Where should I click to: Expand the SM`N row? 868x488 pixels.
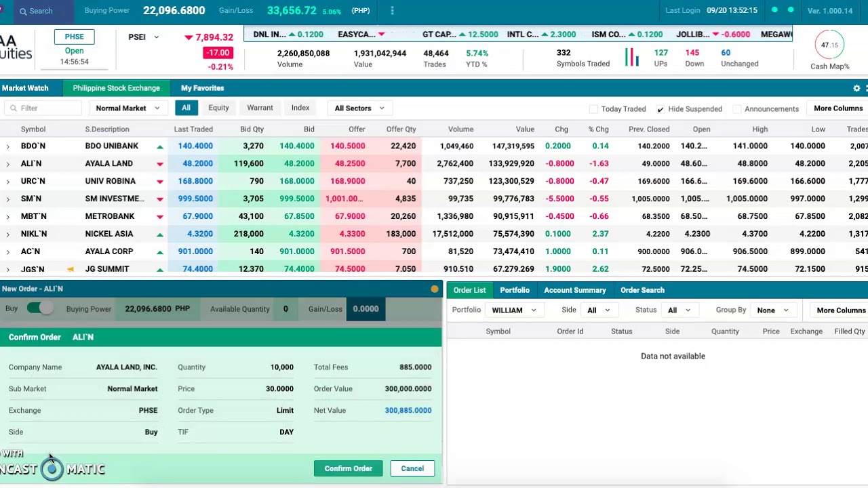pyautogui.click(x=7, y=199)
